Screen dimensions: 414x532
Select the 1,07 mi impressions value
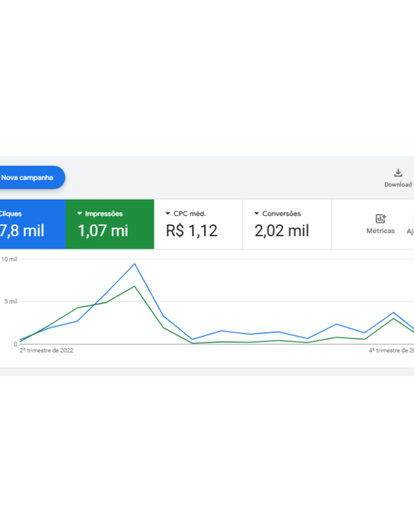click(x=103, y=231)
